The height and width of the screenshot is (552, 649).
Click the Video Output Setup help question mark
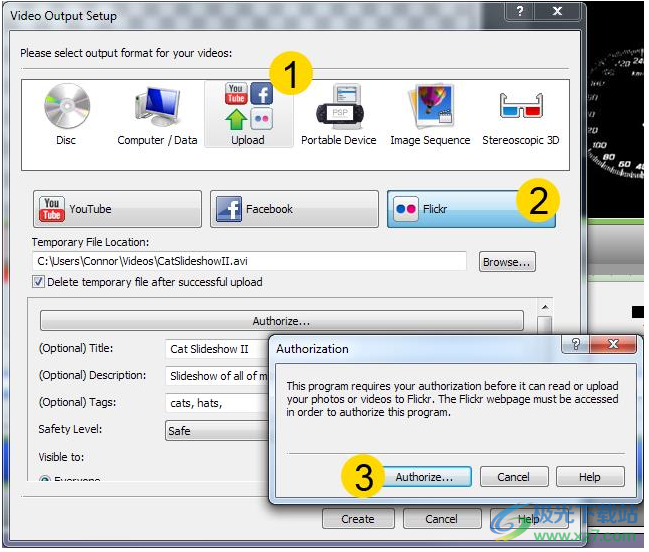[x=520, y=11]
